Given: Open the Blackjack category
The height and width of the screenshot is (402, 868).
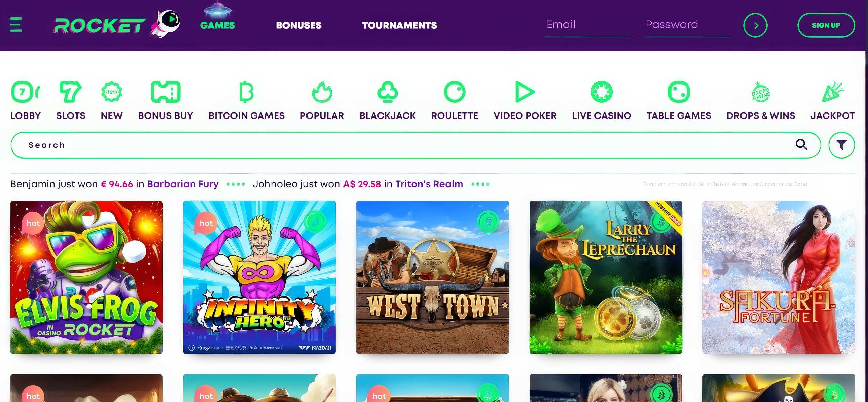Looking at the screenshot, I should click(x=388, y=100).
